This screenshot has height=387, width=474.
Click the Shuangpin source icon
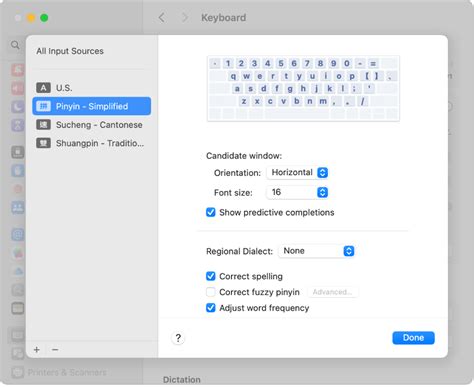(x=43, y=143)
